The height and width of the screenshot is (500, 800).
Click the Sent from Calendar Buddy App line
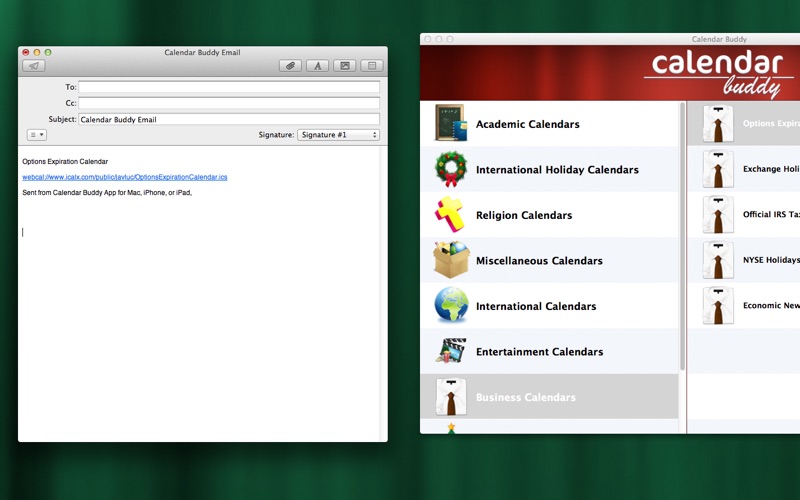[x=107, y=192]
